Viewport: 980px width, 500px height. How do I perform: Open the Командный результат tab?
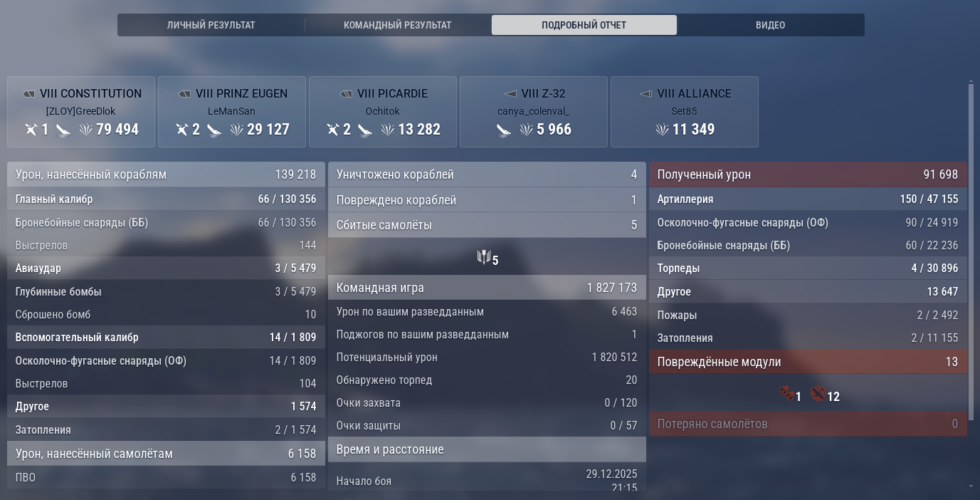[397, 25]
